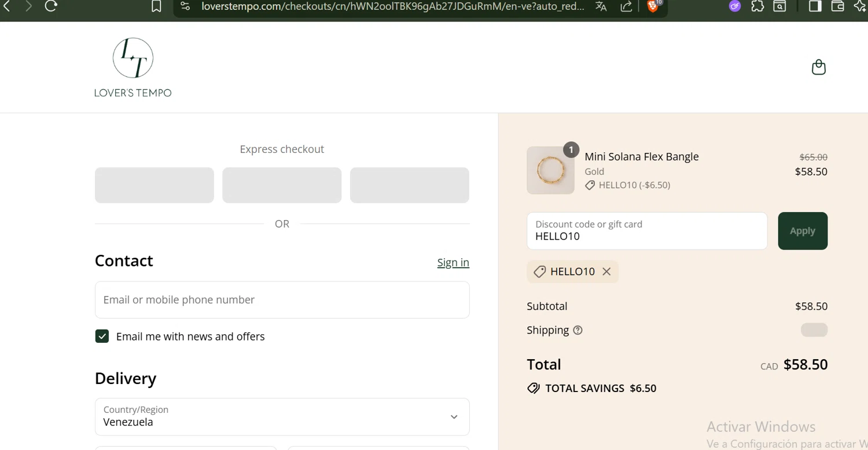Go back to previous browser page
868x450 pixels.
(7, 6)
